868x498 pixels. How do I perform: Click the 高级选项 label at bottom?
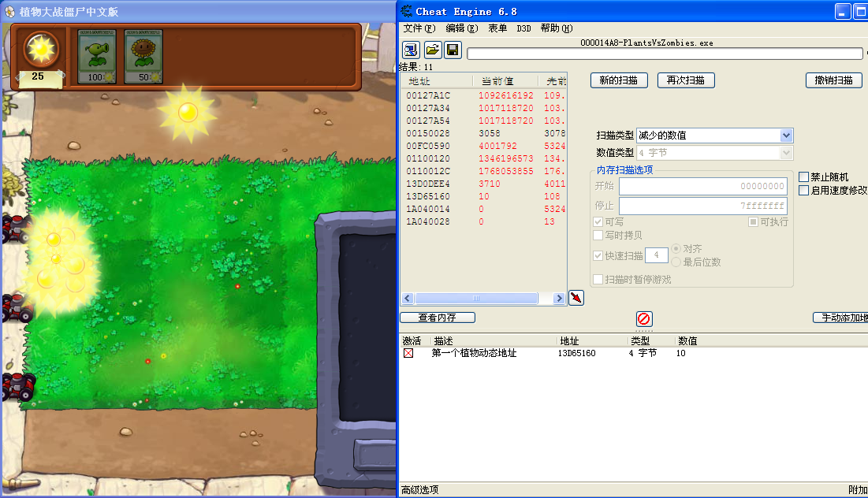[419, 489]
